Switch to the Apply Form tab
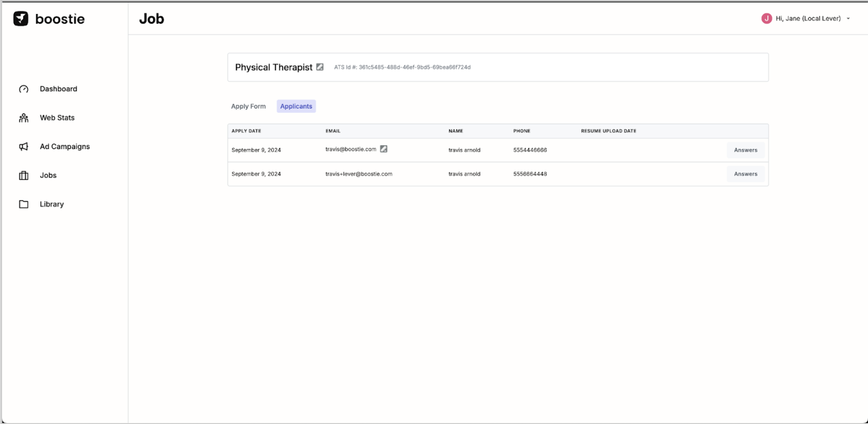The height and width of the screenshot is (424, 868). pyautogui.click(x=248, y=106)
